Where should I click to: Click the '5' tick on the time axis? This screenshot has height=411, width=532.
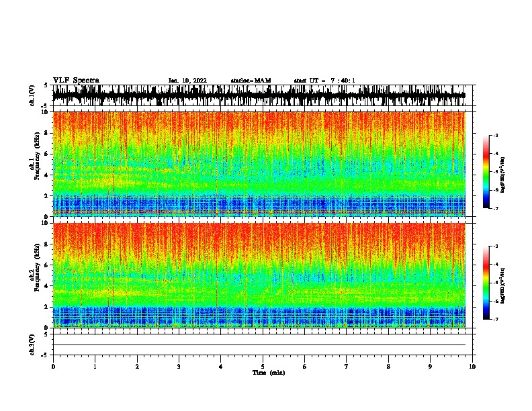click(x=263, y=367)
